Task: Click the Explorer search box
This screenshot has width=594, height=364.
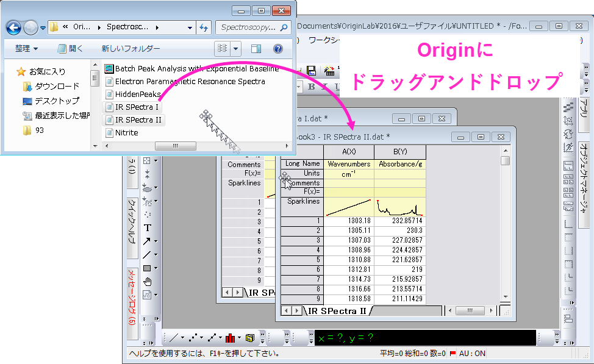Action: tap(253, 27)
